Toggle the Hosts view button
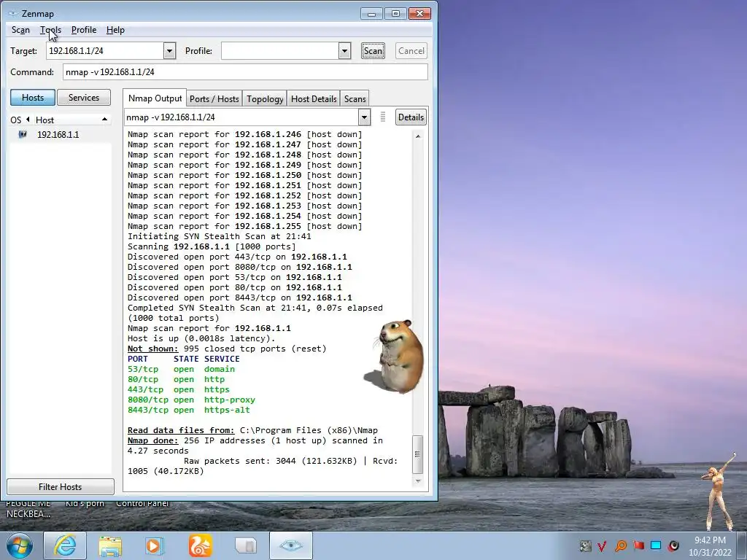This screenshot has height=560, width=747. point(33,98)
